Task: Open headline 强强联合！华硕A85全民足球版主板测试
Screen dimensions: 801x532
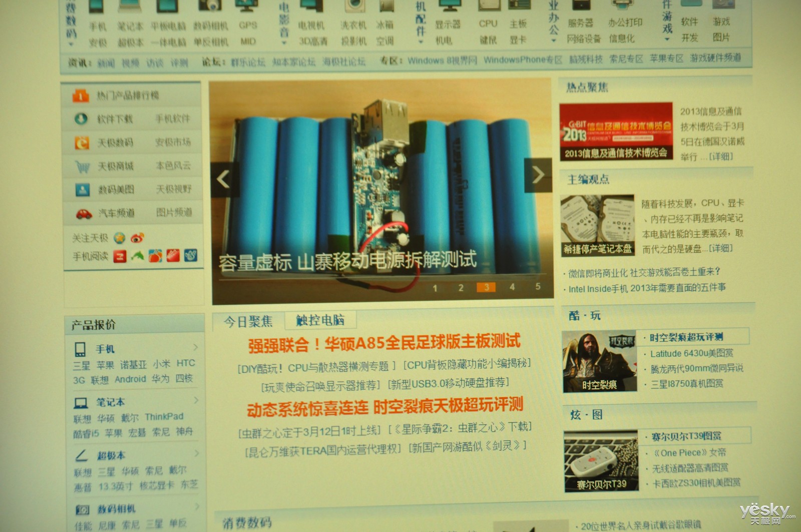Action: click(x=384, y=343)
